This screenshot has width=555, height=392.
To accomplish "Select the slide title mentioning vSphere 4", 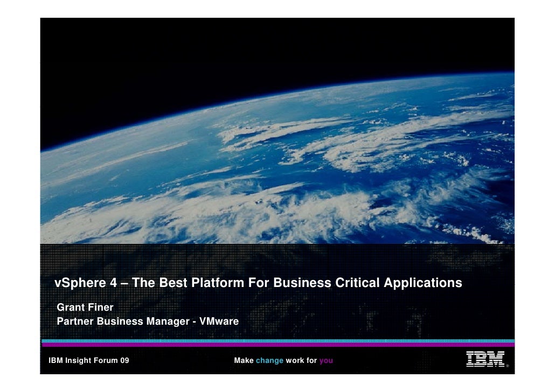I will tap(258, 283).
